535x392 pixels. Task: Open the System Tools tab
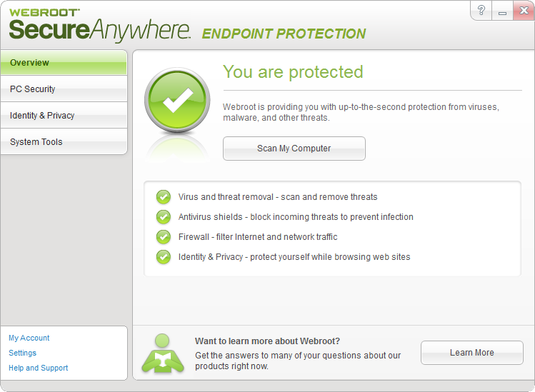64,142
